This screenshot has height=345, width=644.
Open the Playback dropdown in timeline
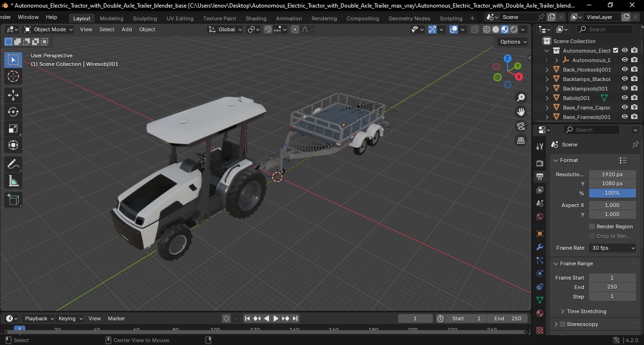click(39, 318)
